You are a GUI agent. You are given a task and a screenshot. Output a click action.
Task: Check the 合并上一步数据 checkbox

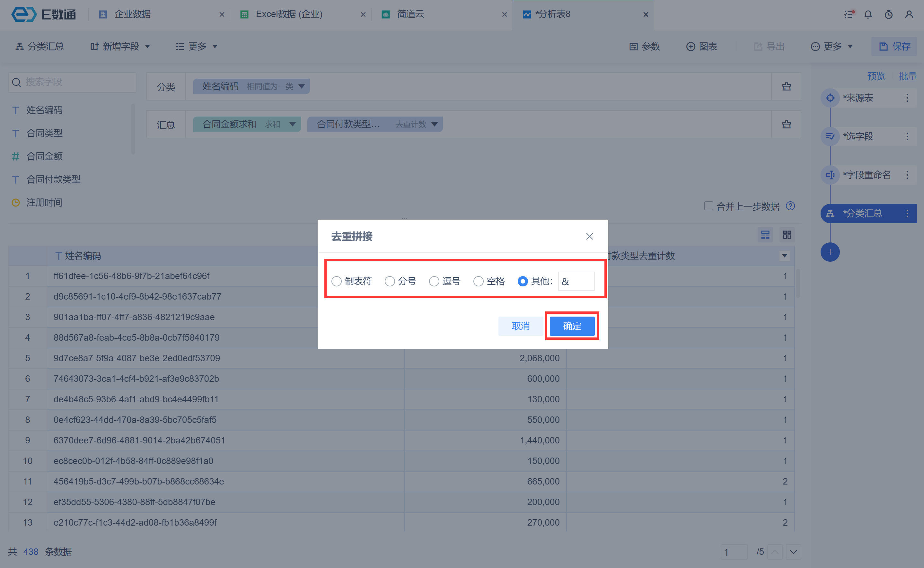point(709,206)
